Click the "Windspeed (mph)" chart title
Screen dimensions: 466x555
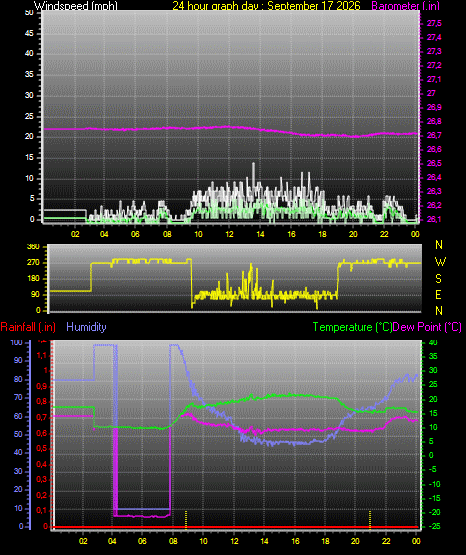76,5
